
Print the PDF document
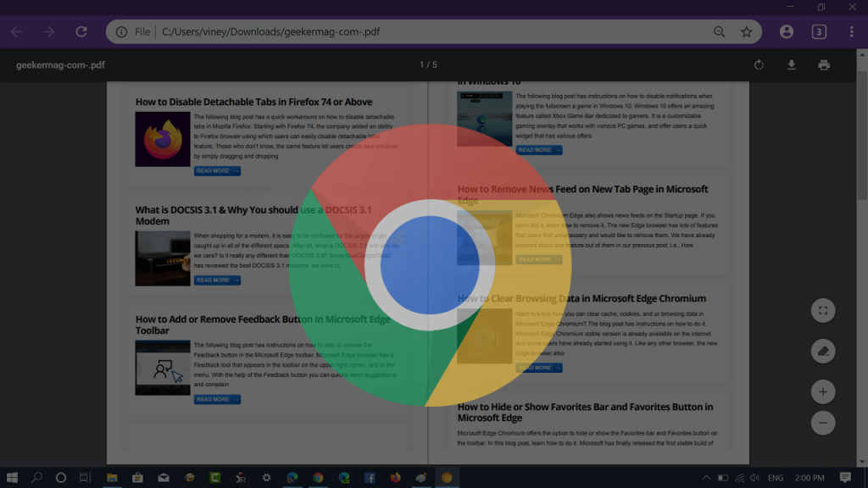point(824,64)
